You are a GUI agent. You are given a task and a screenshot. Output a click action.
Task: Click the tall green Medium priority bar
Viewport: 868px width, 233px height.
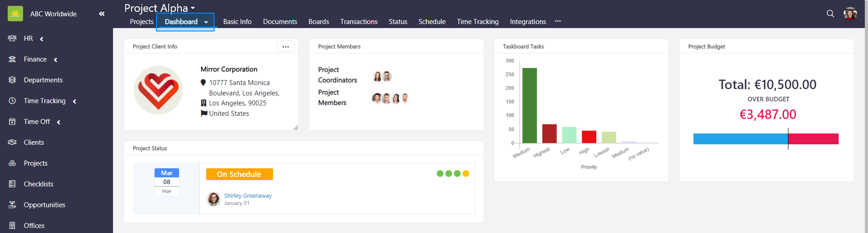[x=529, y=105]
